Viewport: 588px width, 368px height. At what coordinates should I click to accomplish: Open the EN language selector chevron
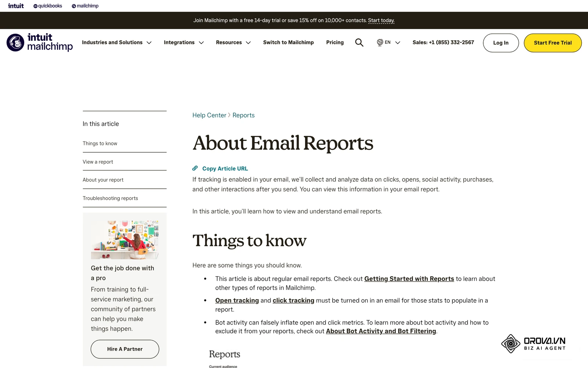point(398,43)
